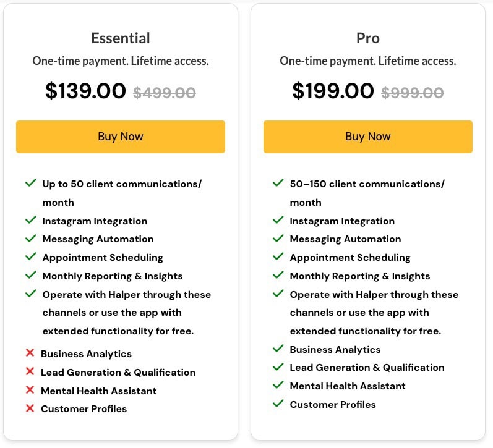Viewport: 493px width, 448px height.
Task: Click Lead Generation & Qualification in Pro plan
Action: tap(367, 367)
